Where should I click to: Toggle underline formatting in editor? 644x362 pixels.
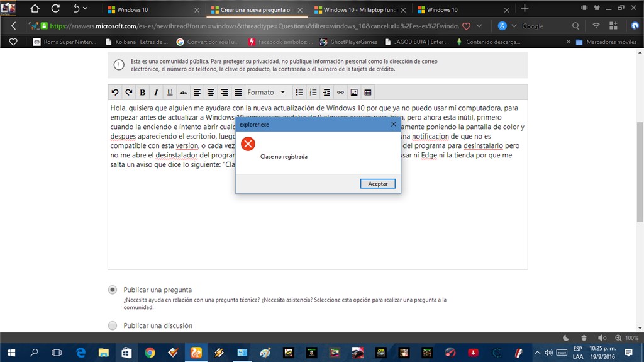(170, 93)
